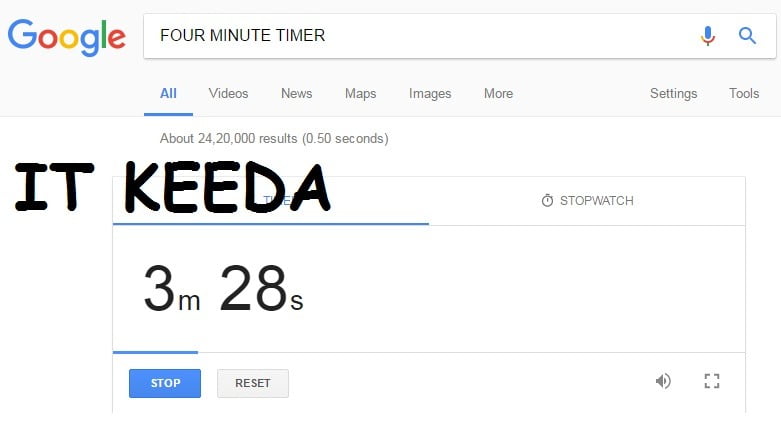Click the stopwatch clock icon

coord(547,201)
